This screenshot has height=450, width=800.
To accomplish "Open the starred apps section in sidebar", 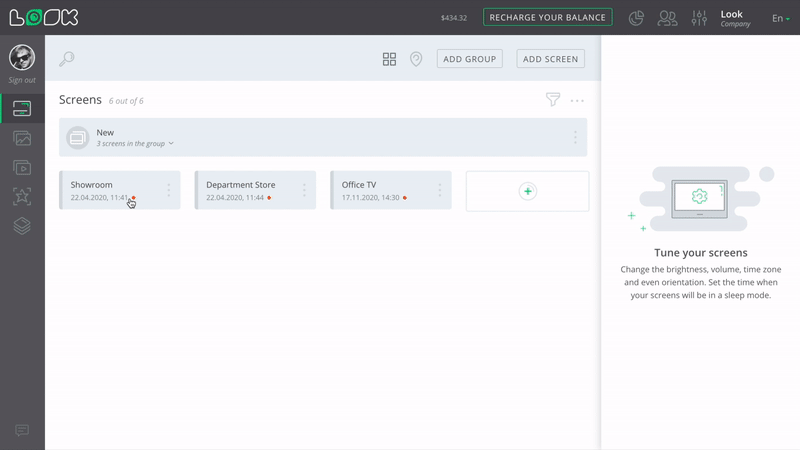I will pyautogui.click(x=22, y=196).
